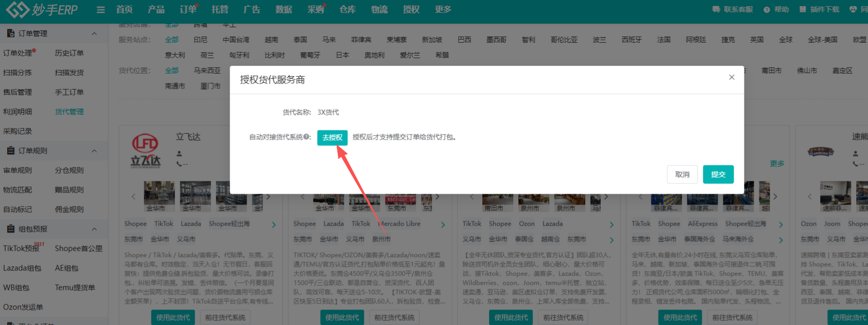Click the 去授权 button
This screenshot has width=868, height=325.
click(x=332, y=138)
